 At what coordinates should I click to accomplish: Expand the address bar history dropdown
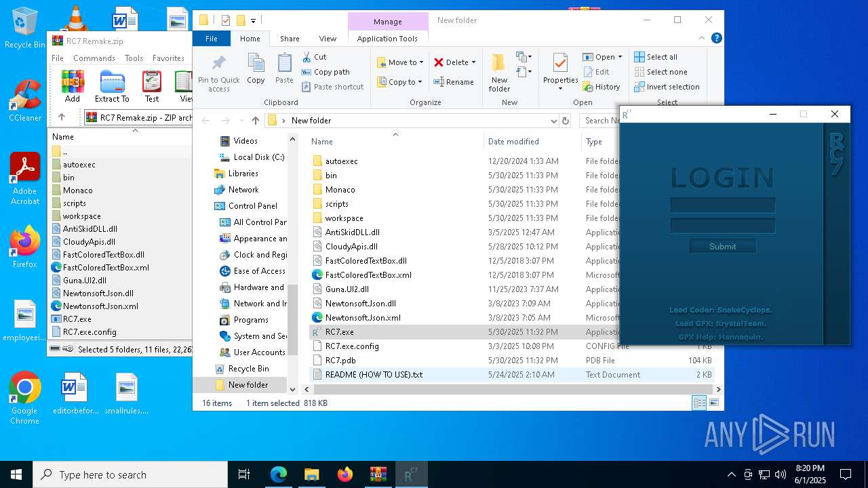point(554,121)
